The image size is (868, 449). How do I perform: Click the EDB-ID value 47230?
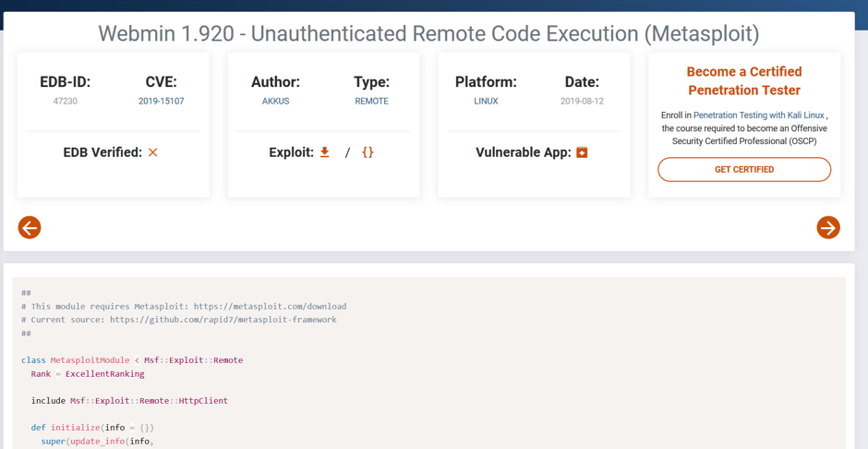coord(66,102)
